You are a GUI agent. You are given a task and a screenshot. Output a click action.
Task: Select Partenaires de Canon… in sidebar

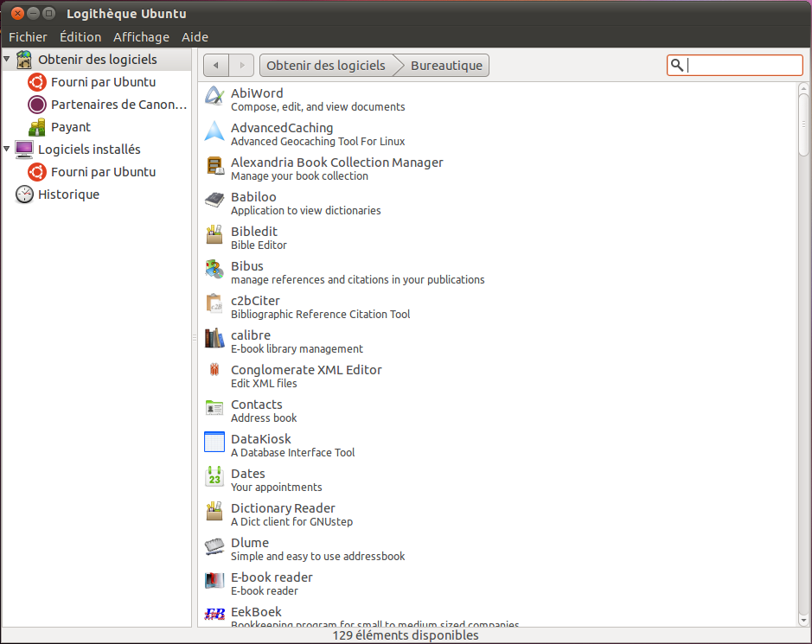pos(118,105)
